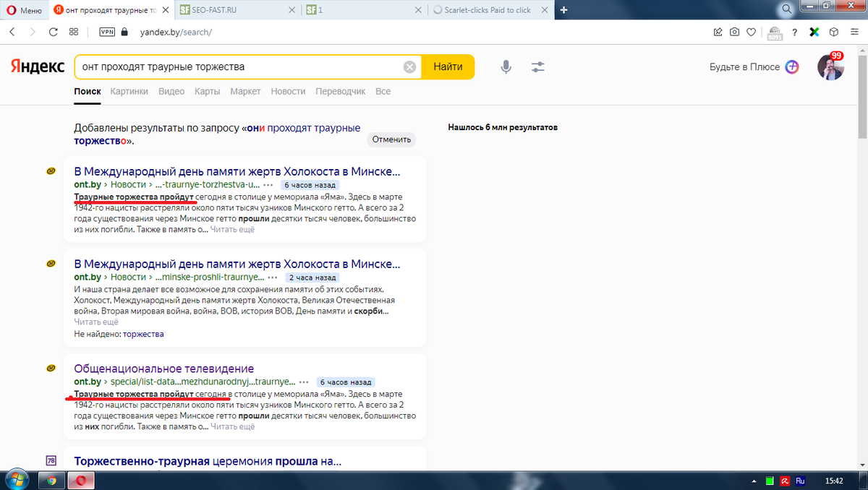Open Общенациональное телевидение result title

164,369
